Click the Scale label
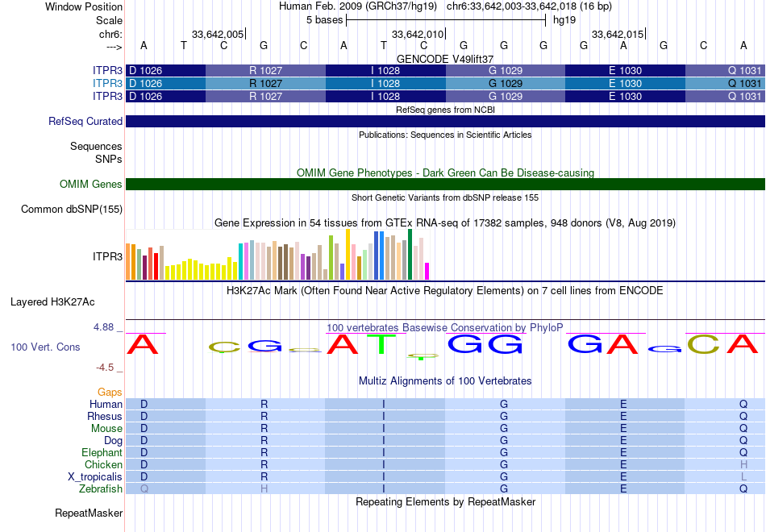The image size is (766, 532). coord(109,20)
